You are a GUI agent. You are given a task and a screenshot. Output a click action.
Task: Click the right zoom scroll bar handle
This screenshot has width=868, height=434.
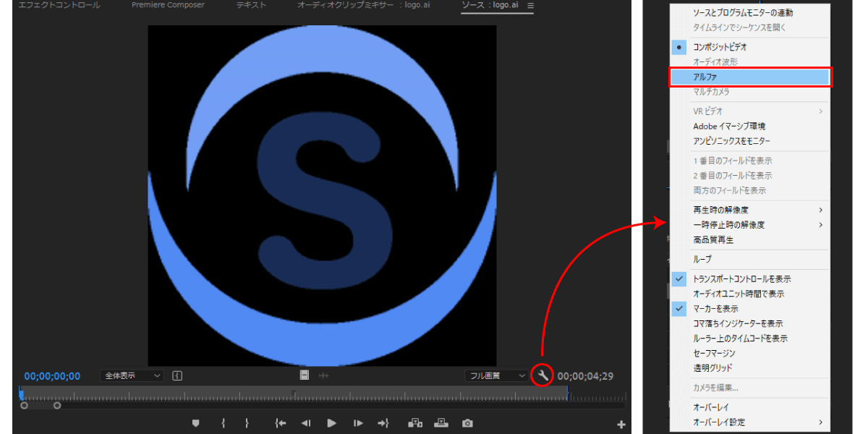click(57, 405)
